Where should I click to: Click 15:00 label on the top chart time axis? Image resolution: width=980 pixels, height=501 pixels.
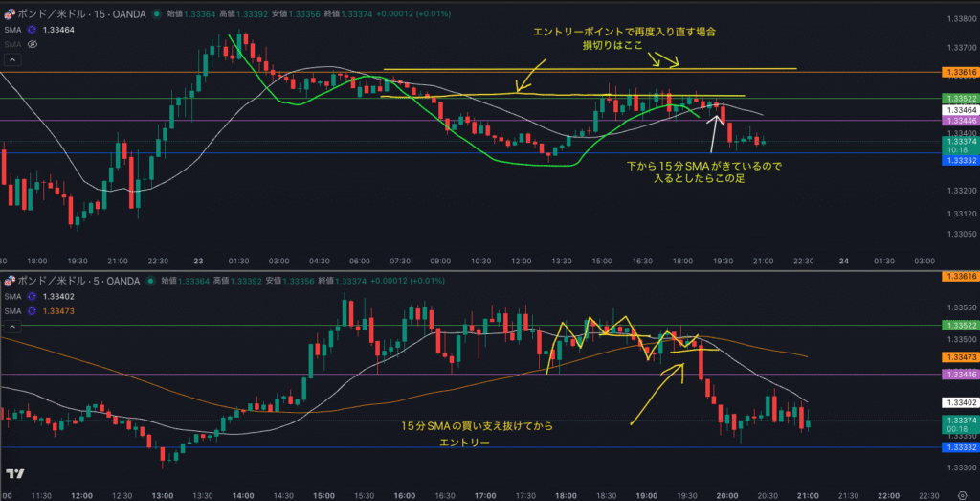point(602,261)
